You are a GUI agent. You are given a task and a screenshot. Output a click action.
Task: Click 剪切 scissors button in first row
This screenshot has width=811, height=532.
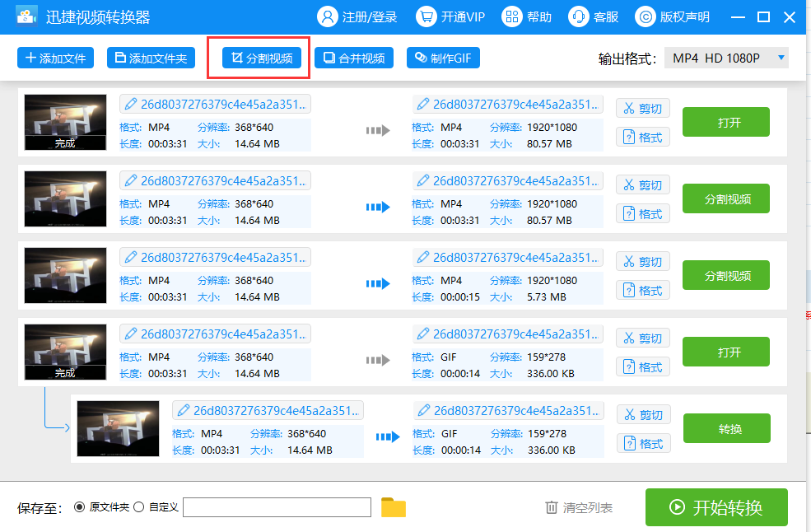click(x=642, y=109)
